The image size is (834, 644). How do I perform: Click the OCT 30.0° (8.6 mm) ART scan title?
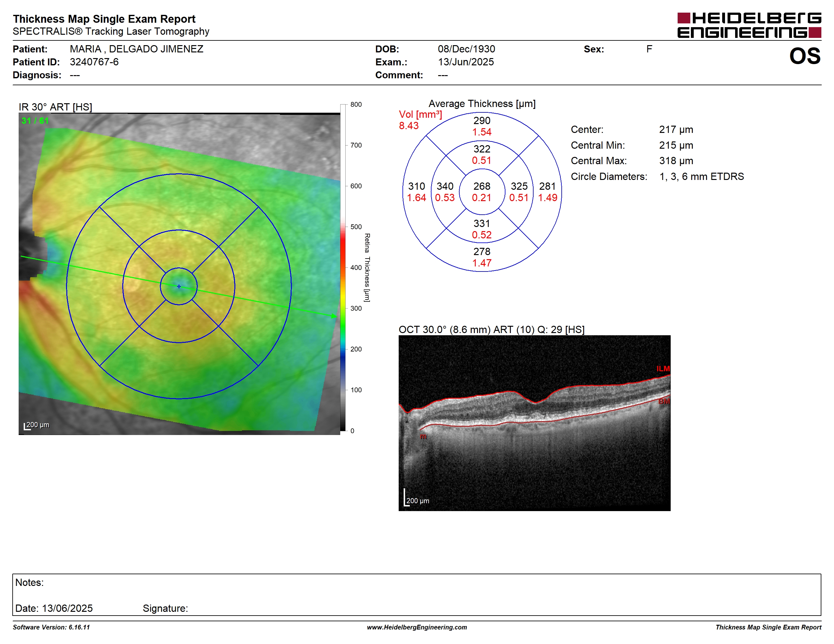tap(492, 330)
